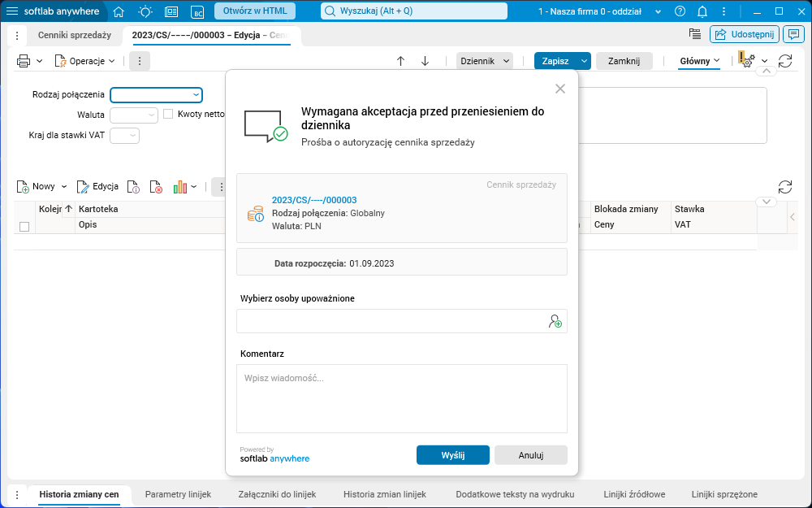Expand the Nowy dropdown arrow

(64, 187)
